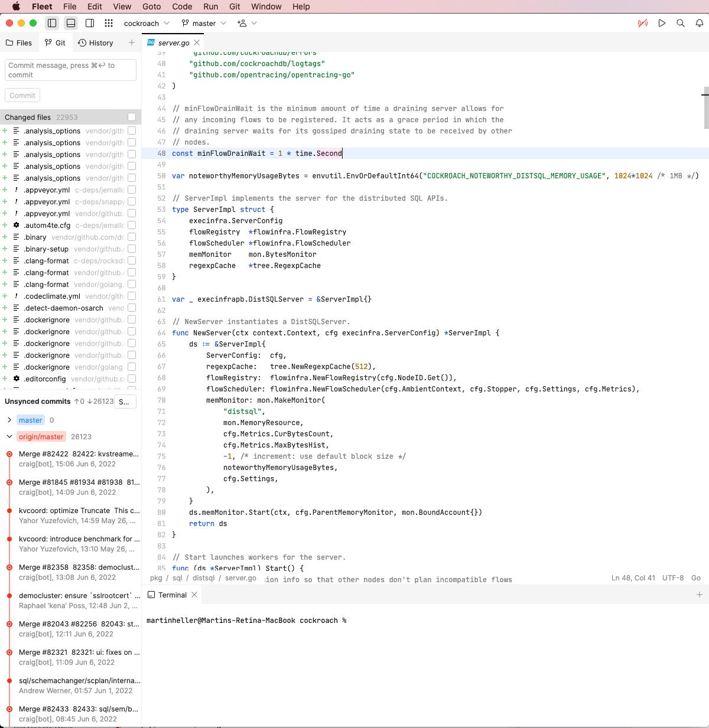
Task: Toggle the bottom panel icon
Action: [x=71, y=23]
